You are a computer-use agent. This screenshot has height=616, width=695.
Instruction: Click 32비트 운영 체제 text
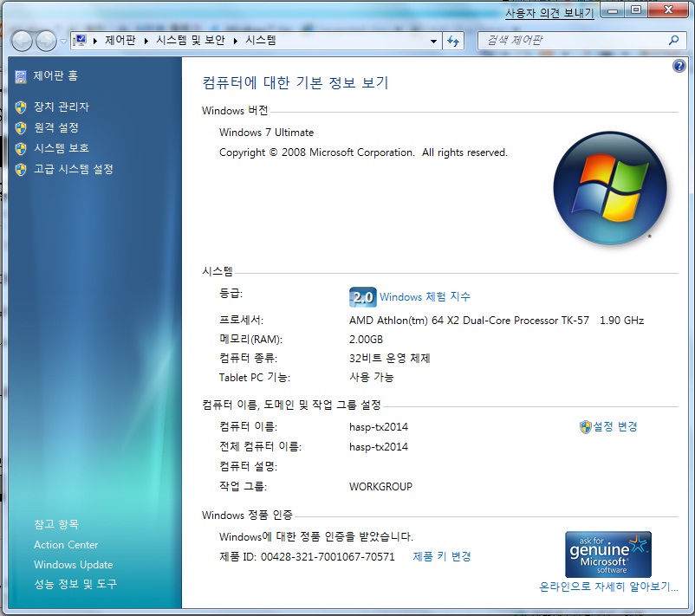pos(390,358)
